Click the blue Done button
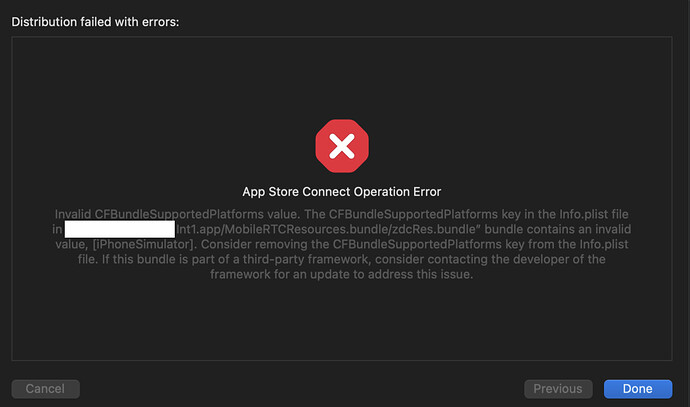 coord(638,389)
